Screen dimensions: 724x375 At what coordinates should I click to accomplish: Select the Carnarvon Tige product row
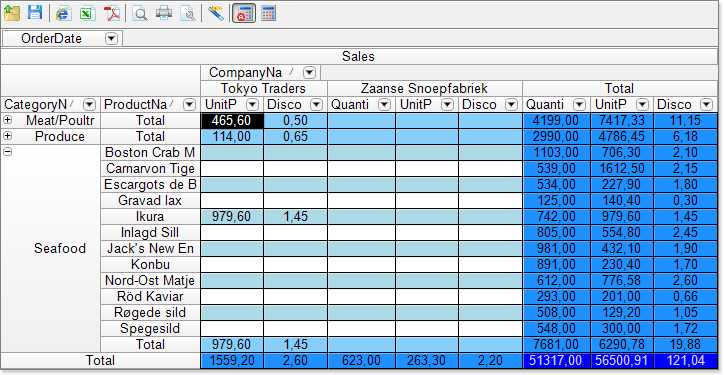(x=150, y=169)
